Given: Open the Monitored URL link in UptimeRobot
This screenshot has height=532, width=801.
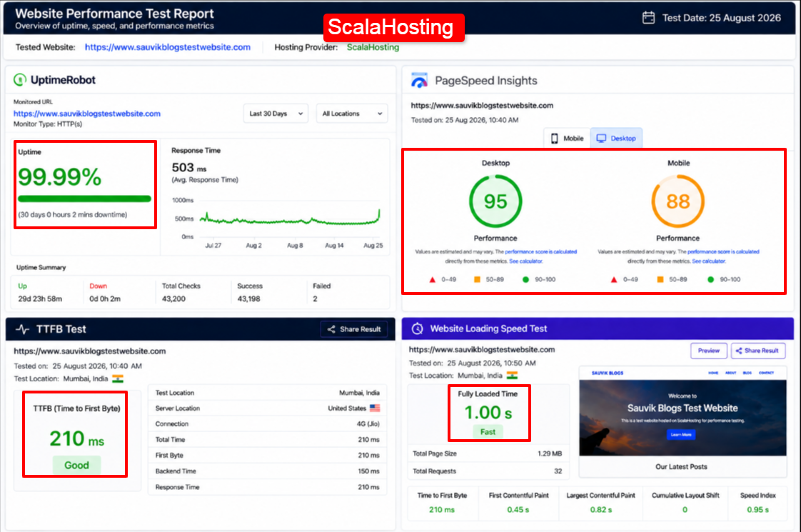Looking at the screenshot, I should click(87, 114).
